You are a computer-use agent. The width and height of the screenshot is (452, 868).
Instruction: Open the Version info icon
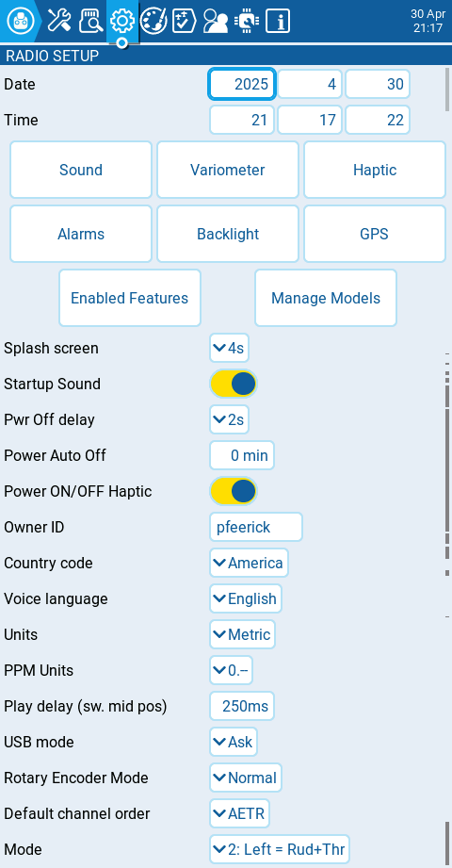(x=278, y=21)
